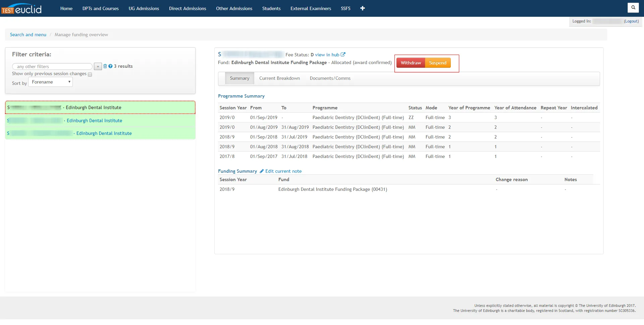644x325 pixels.
Task: Click the trash icon to clear filters
Action: click(x=105, y=66)
